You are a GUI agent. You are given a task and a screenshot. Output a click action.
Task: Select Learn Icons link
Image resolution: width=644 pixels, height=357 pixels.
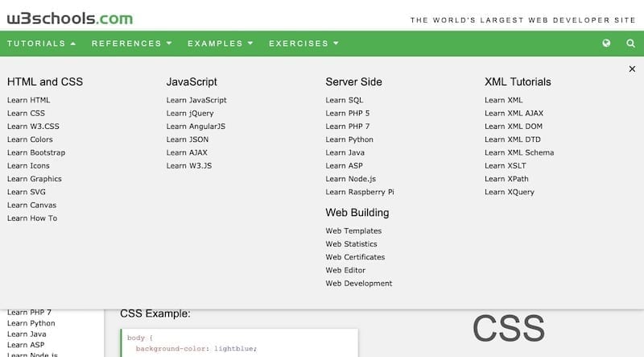pos(28,166)
